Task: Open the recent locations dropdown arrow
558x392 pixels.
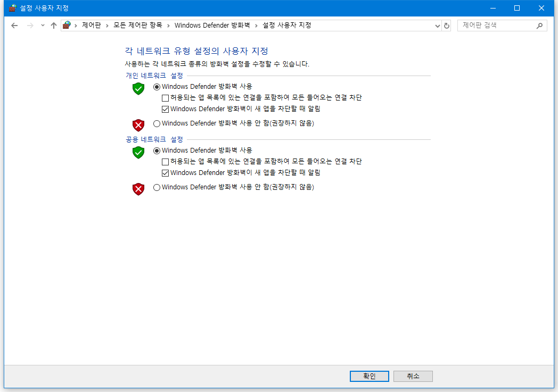Action: tap(43, 26)
